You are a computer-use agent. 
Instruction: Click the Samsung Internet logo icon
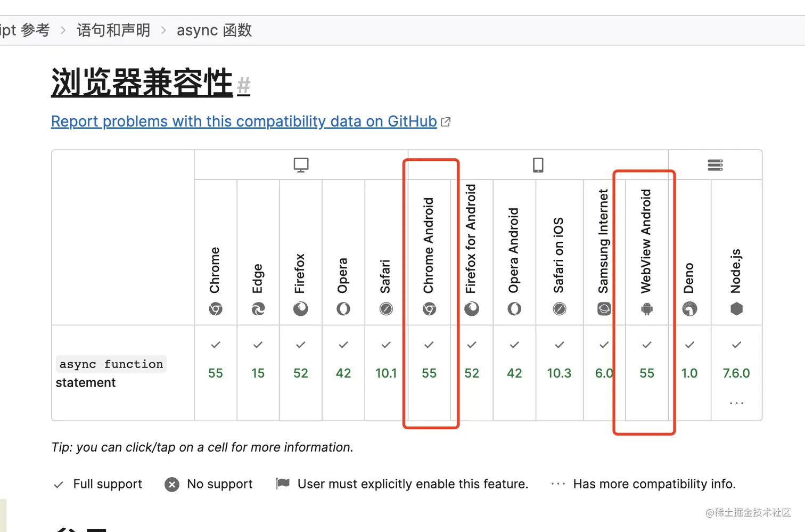click(x=604, y=309)
